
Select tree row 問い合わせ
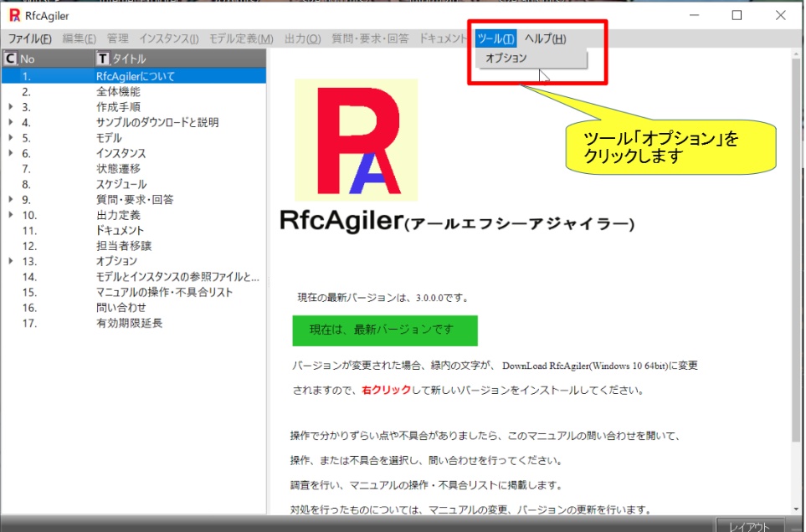coord(134,307)
